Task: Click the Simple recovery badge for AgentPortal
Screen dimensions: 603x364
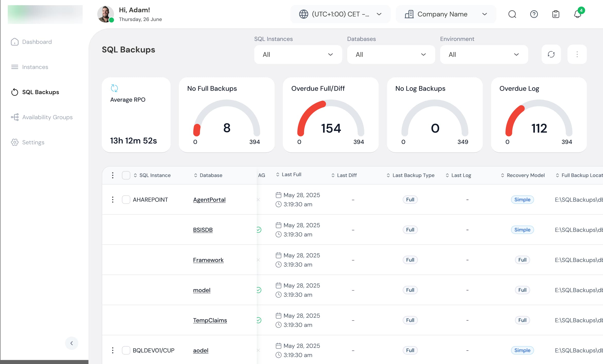Action: 522,200
